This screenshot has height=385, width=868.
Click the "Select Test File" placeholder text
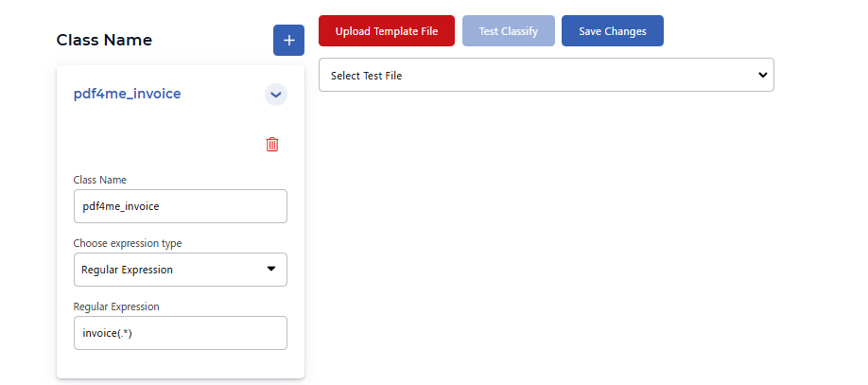pos(366,76)
